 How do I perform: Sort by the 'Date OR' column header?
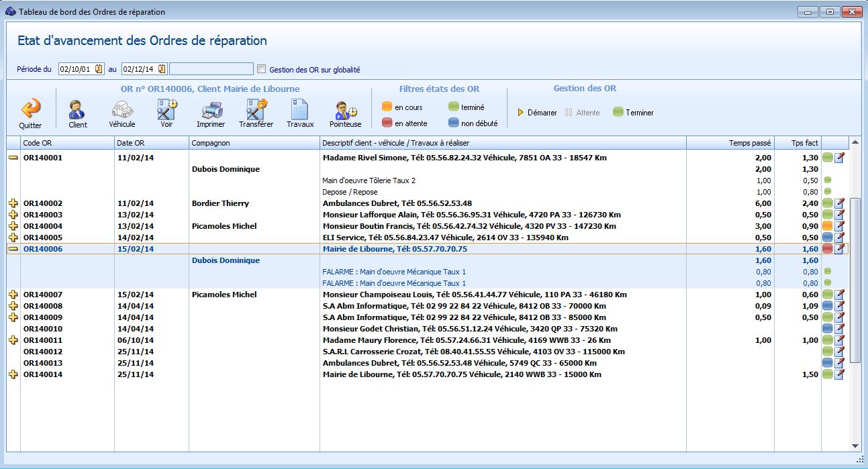tap(152, 143)
